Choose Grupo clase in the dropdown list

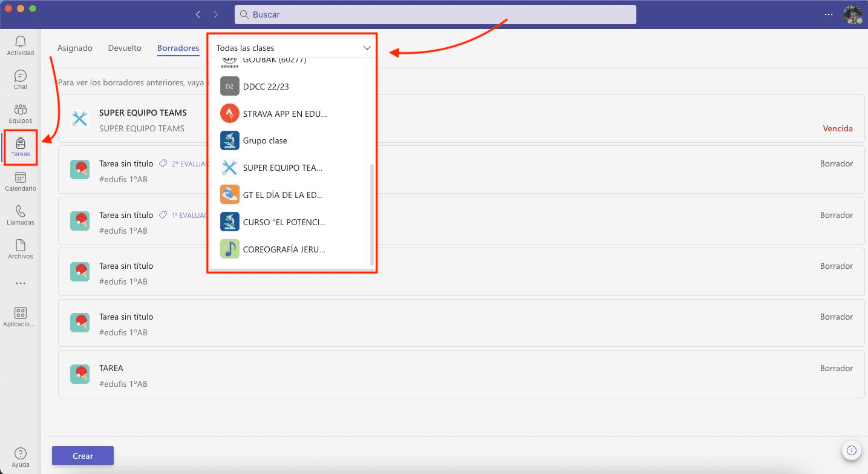point(265,140)
